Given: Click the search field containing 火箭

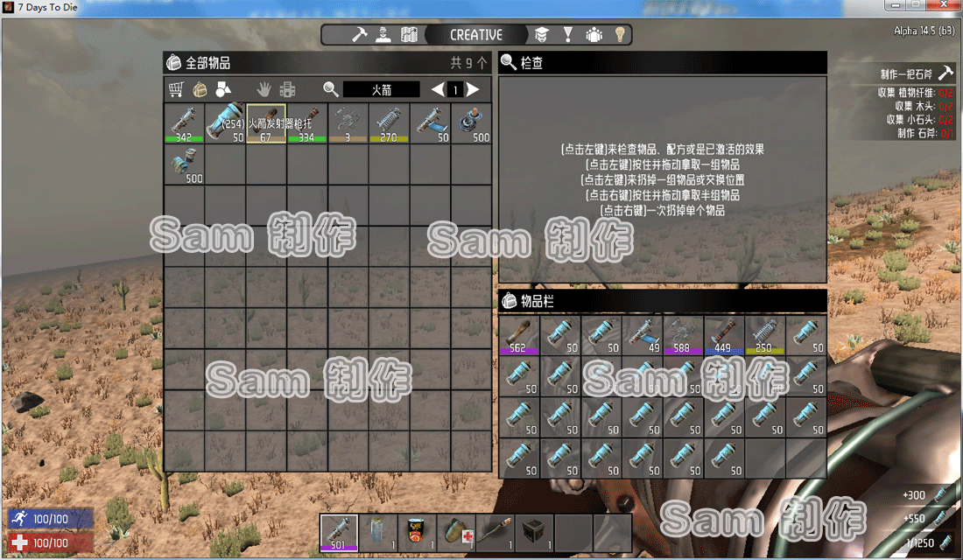Looking at the screenshot, I should (382, 89).
